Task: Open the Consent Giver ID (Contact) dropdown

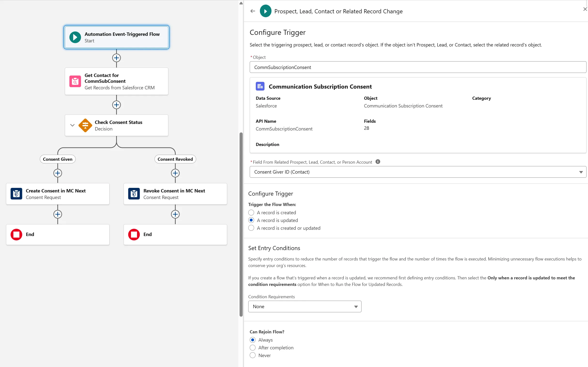Action: click(418, 172)
